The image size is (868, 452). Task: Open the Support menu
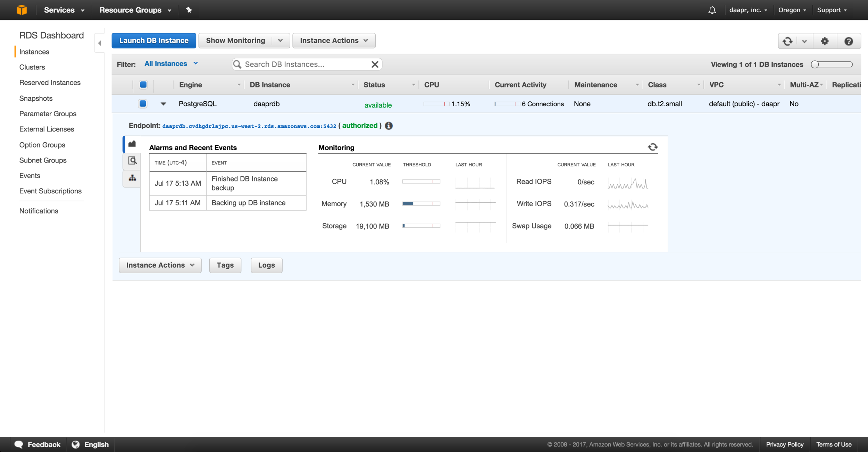(x=832, y=10)
